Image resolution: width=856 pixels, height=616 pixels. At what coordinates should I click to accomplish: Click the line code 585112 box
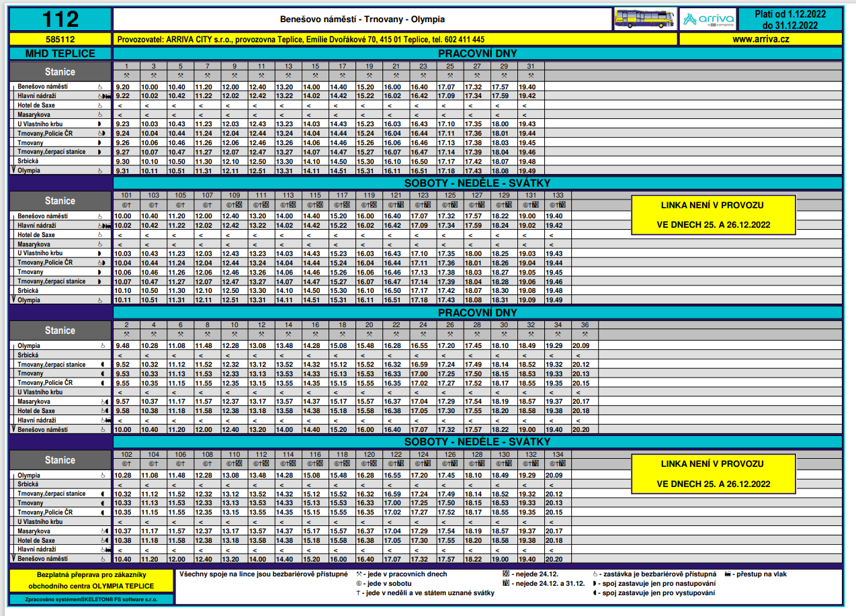click(60, 40)
